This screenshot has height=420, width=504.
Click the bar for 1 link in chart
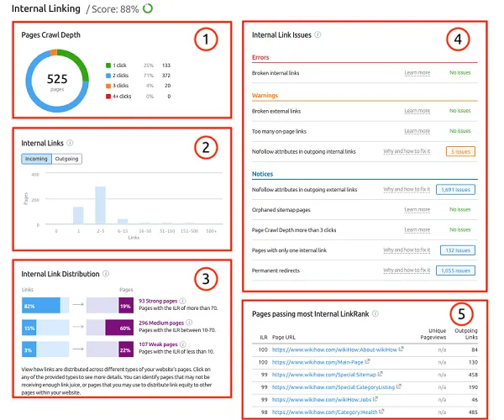pos(78,215)
